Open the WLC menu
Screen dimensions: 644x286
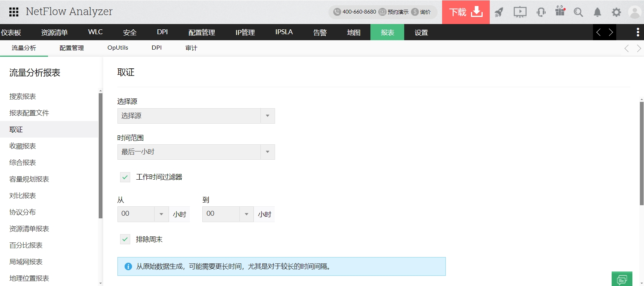coord(95,32)
